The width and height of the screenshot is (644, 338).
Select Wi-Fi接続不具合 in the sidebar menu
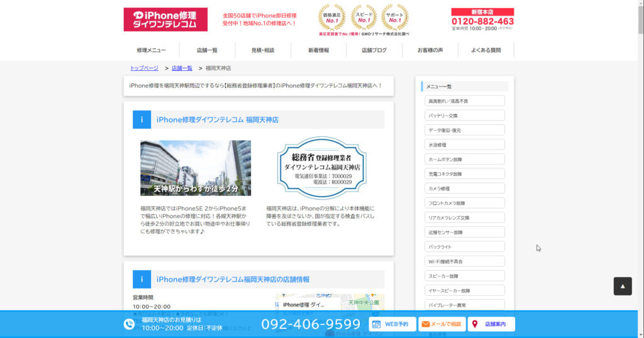(465, 261)
